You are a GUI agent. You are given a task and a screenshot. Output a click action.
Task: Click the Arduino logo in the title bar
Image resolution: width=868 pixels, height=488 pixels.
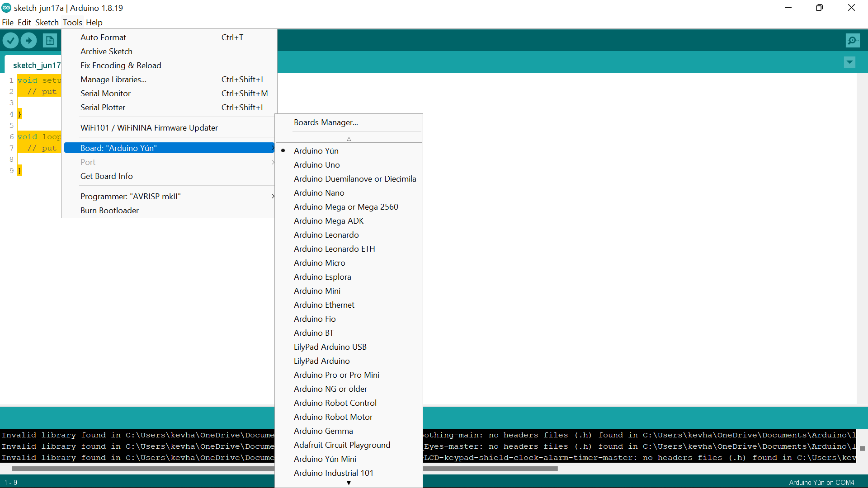[x=6, y=7]
